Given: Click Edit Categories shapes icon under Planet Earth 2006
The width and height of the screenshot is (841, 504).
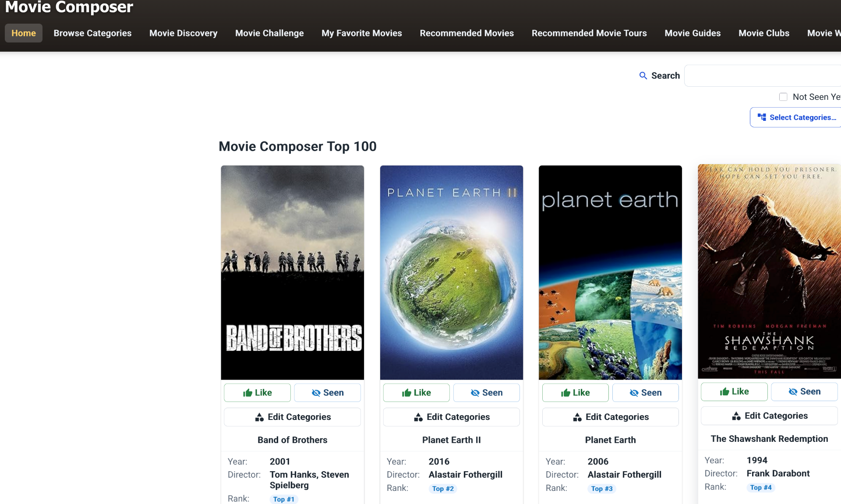Looking at the screenshot, I should point(578,417).
